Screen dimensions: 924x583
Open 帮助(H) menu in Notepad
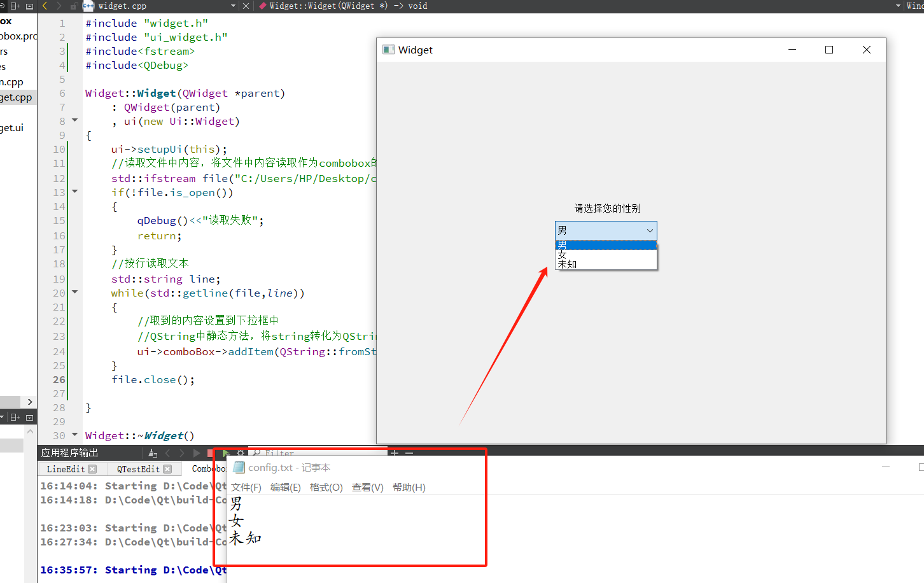pos(409,488)
